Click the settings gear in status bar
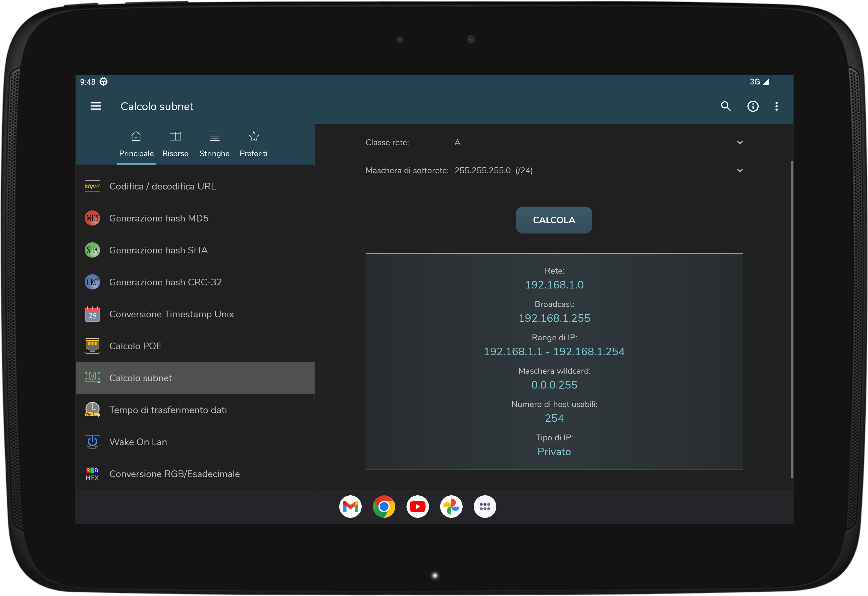The height and width of the screenshot is (596, 868). [103, 81]
